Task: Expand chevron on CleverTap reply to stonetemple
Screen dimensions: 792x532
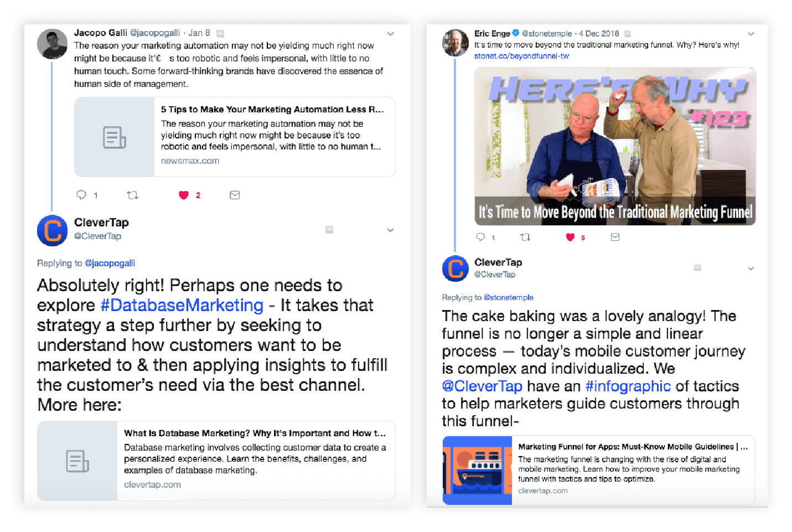Action: 751,268
